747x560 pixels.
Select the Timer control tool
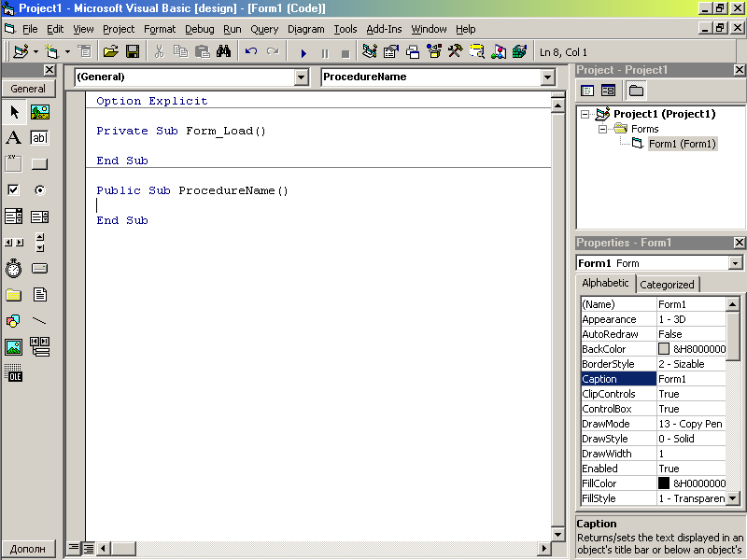(13, 269)
